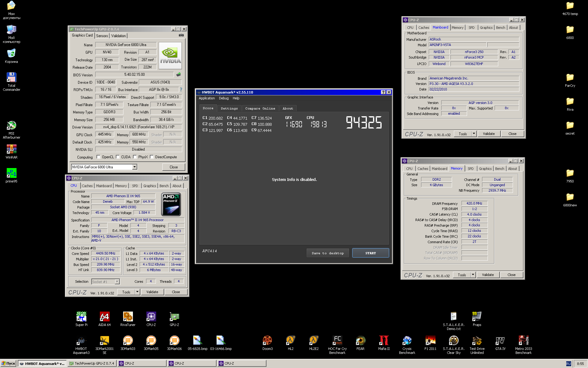Switch to SPD tab in CPU-Z Memory window
588x368 pixels.
(470, 169)
